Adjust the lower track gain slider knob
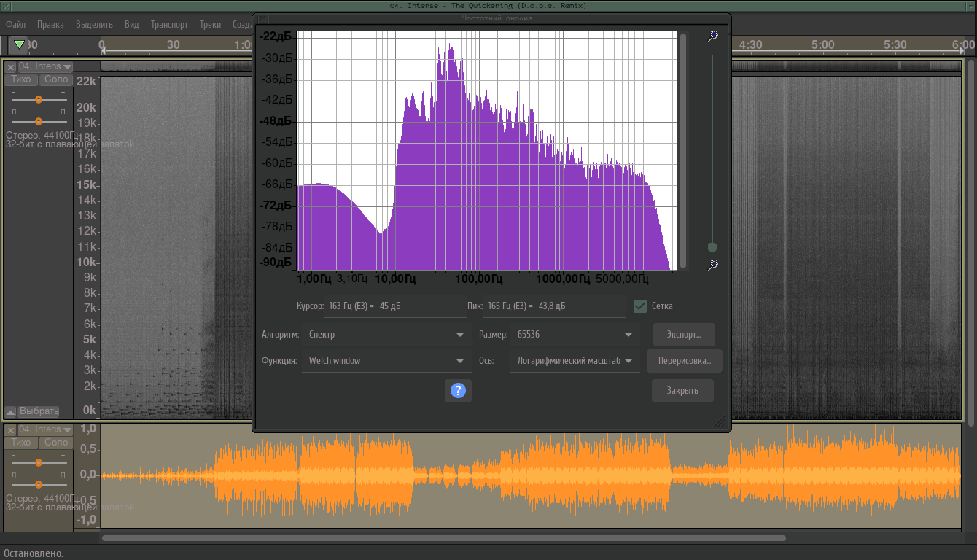This screenshot has height=560, width=977. pos(39,462)
